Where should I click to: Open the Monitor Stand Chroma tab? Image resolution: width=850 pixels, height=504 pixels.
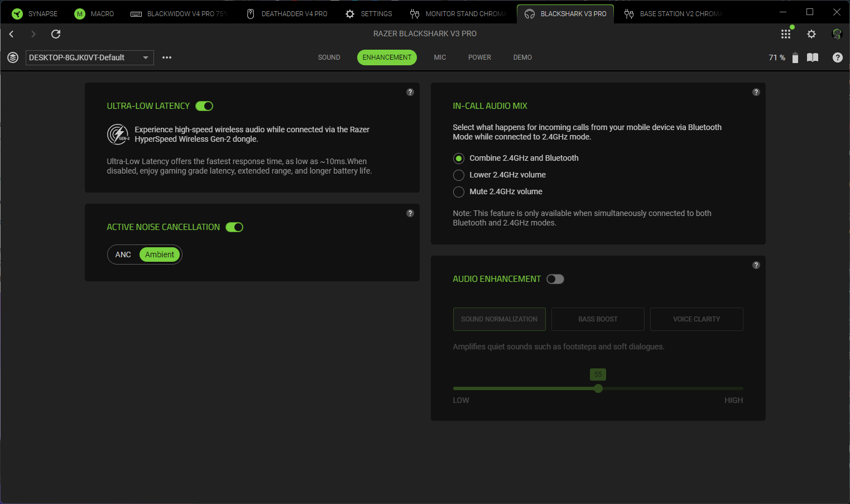(x=458, y=13)
